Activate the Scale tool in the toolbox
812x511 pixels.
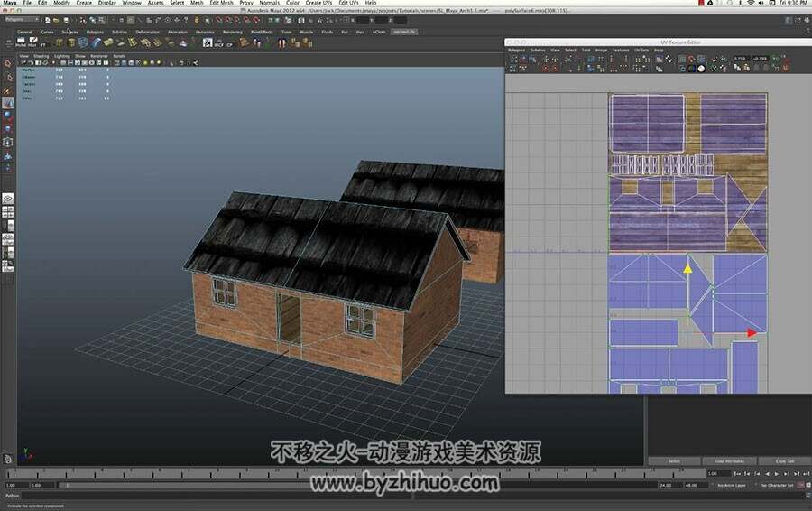8,129
